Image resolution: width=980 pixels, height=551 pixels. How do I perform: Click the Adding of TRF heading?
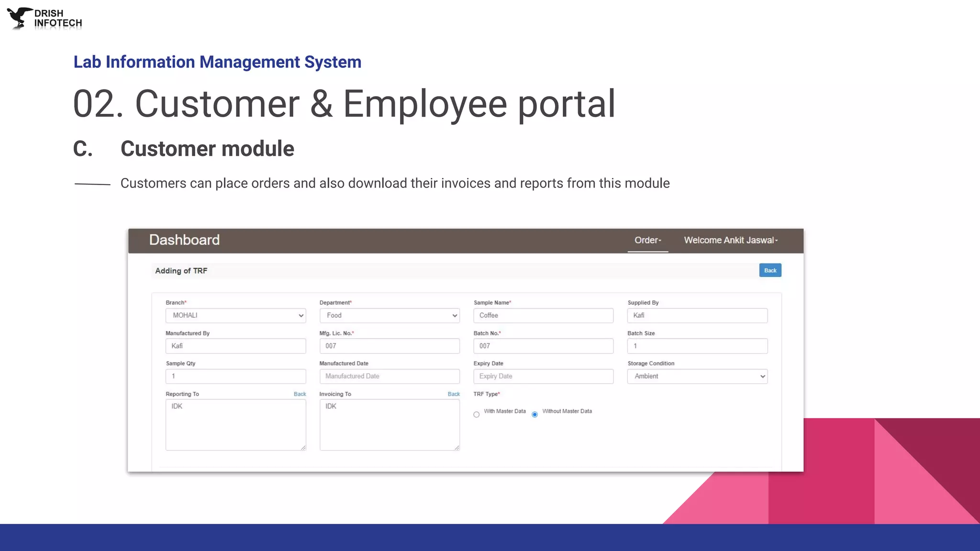click(181, 271)
